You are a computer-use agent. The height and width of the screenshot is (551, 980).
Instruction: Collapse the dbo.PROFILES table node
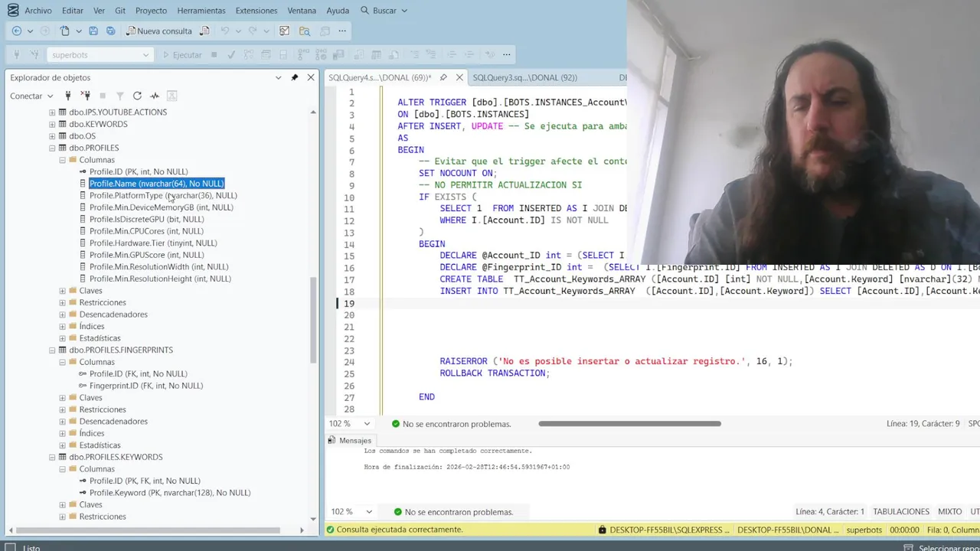click(x=52, y=148)
